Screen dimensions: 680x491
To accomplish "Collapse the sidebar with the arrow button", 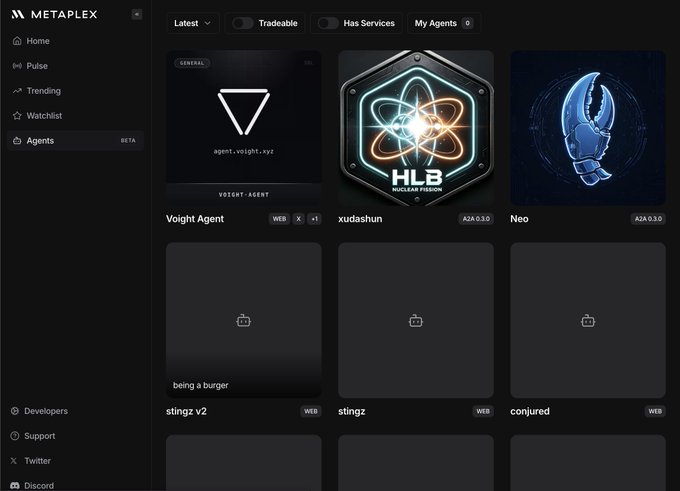I will [137, 14].
